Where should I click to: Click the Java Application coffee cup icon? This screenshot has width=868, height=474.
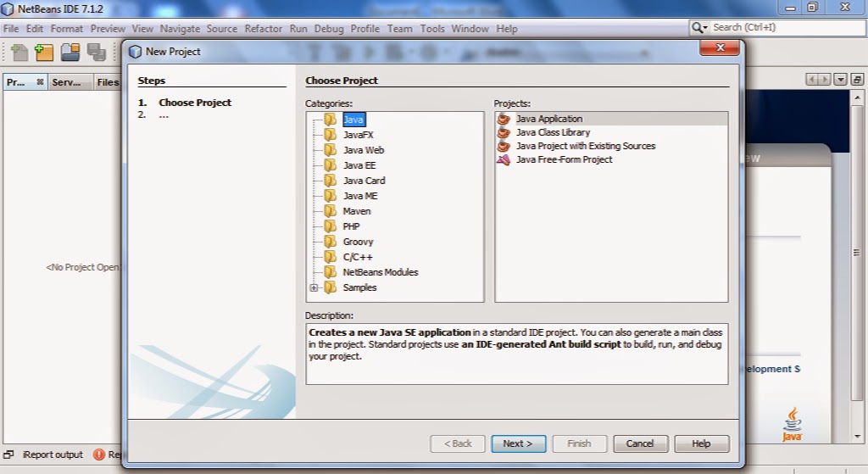(504, 119)
